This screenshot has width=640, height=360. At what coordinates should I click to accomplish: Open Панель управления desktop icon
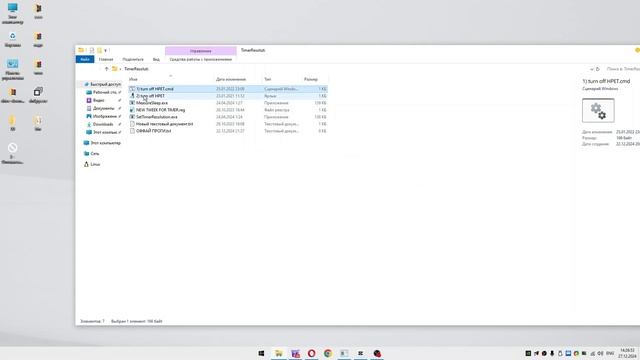pos(13,69)
